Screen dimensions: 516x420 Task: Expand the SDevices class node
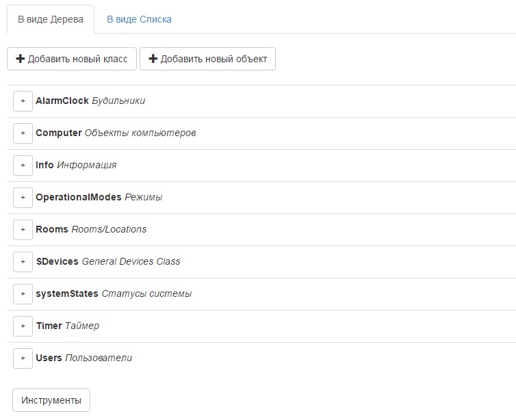tap(23, 261)
